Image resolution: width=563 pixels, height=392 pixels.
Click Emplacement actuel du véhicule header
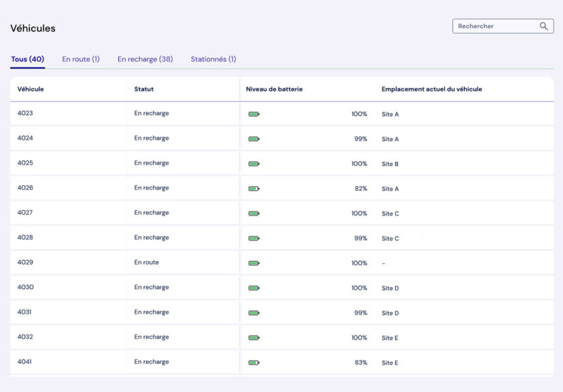[431, 89]
